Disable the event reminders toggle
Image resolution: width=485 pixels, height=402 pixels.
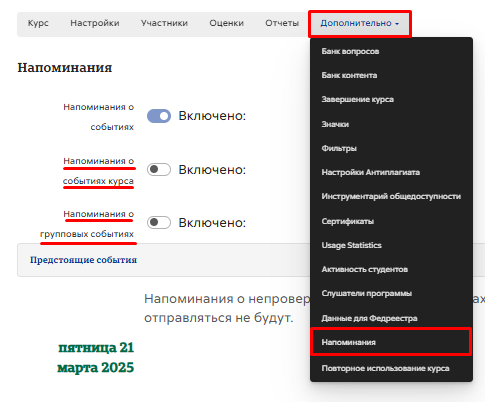(159, 116)
